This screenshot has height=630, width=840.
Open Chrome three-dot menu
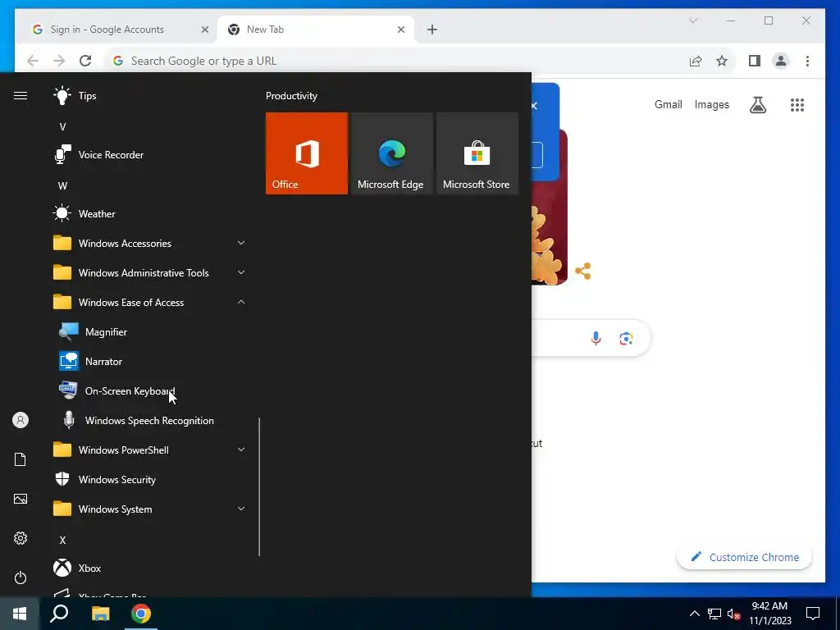pos(807,61)
